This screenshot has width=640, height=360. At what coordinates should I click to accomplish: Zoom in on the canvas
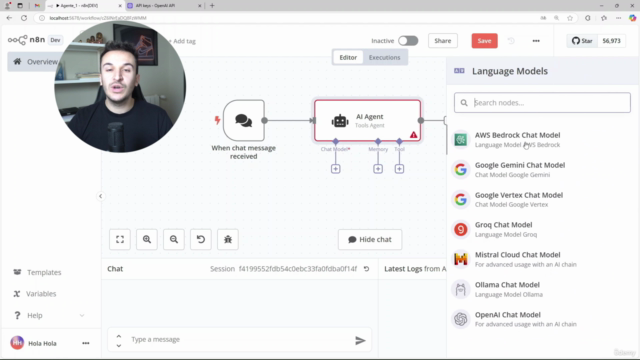(147, 239)
